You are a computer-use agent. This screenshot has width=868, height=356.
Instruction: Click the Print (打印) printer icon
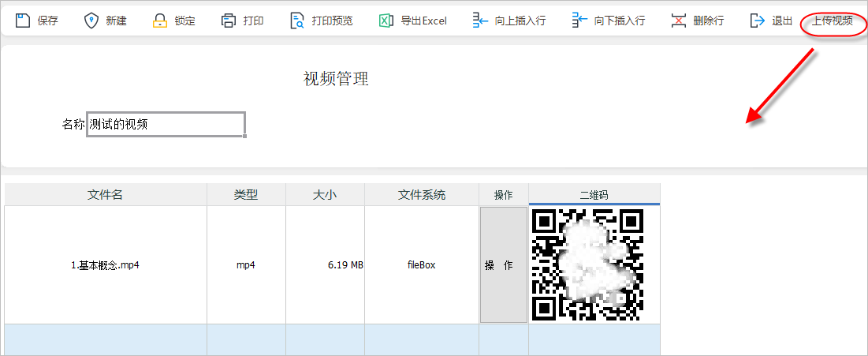228,21
